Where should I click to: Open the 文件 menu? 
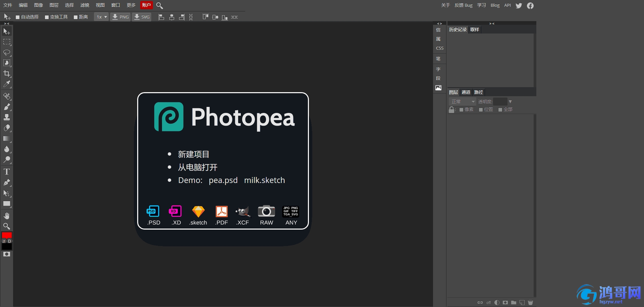click(8, 5)
